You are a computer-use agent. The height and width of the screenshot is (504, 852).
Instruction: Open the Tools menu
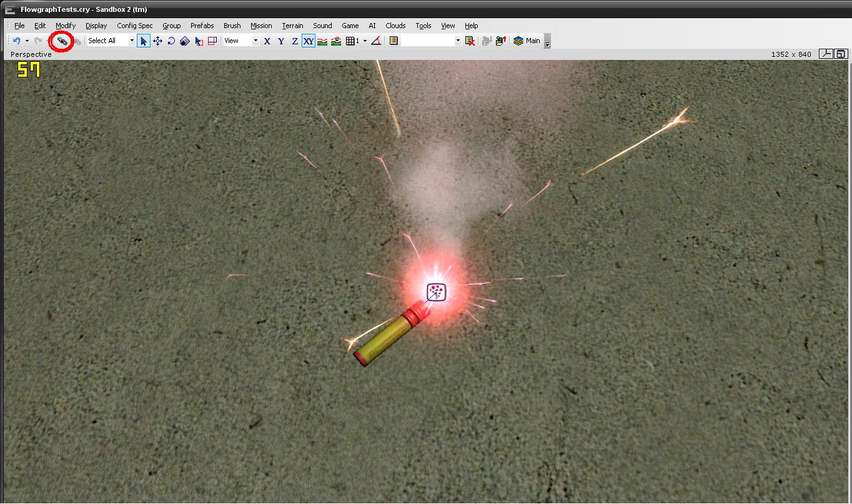click(424, 26)
